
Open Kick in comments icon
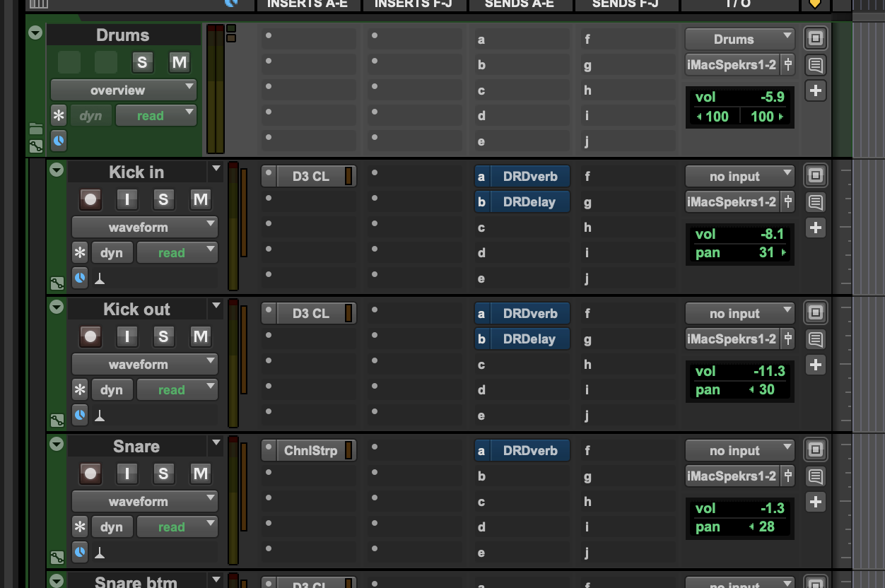(816, 203)
